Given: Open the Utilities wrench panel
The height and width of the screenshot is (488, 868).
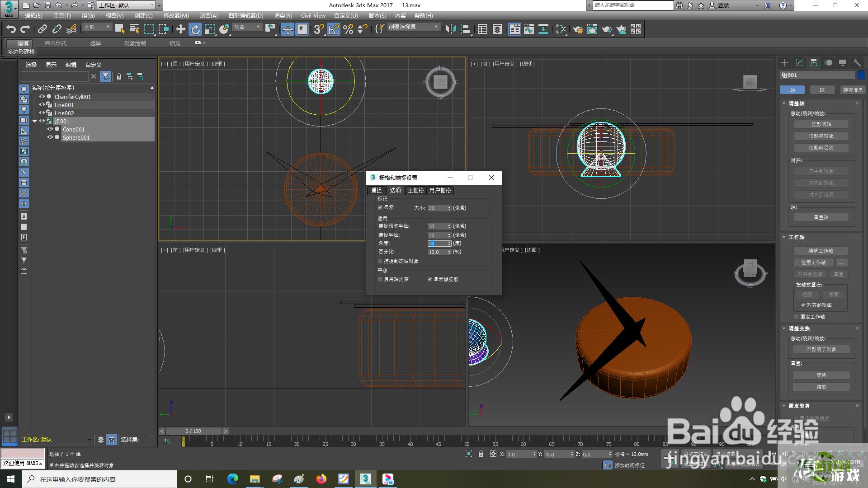Looking at the screenshot, I should 857,63.
